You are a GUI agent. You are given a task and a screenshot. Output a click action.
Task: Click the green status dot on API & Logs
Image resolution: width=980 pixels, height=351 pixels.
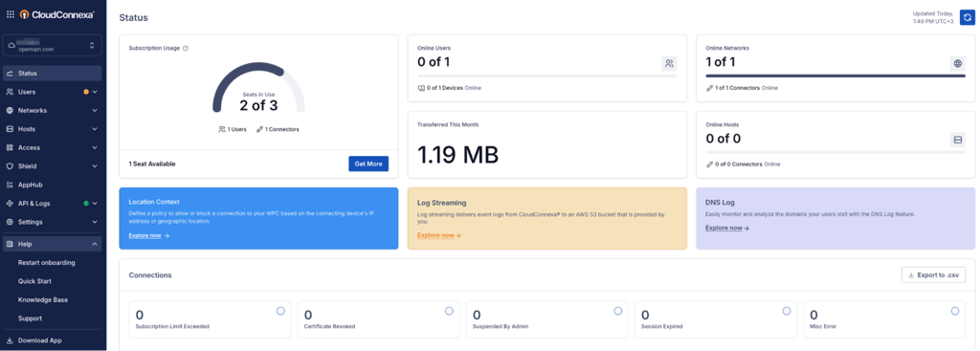click(86, 204)
